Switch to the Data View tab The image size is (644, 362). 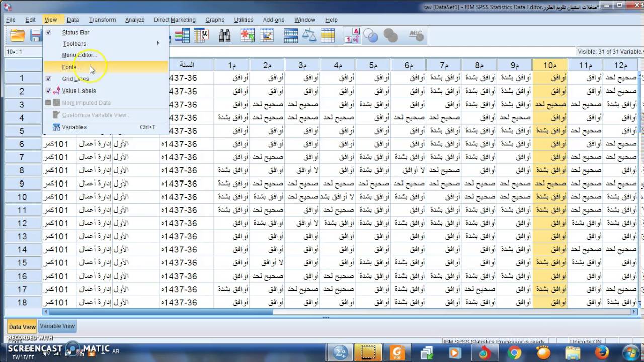point(22,327)
